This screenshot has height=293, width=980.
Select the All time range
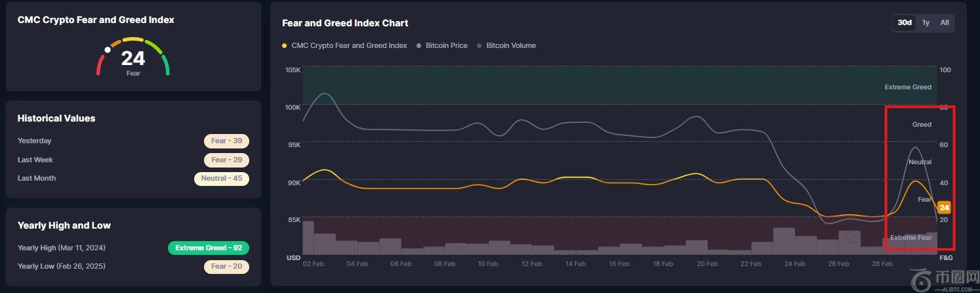(x=944, y=23)
